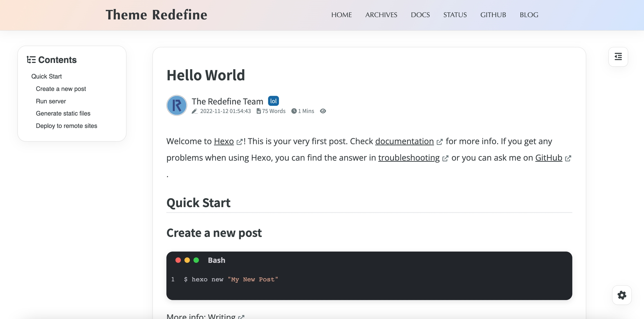
Task: Click the table of contents toggle button
Action: click(618, 57)
